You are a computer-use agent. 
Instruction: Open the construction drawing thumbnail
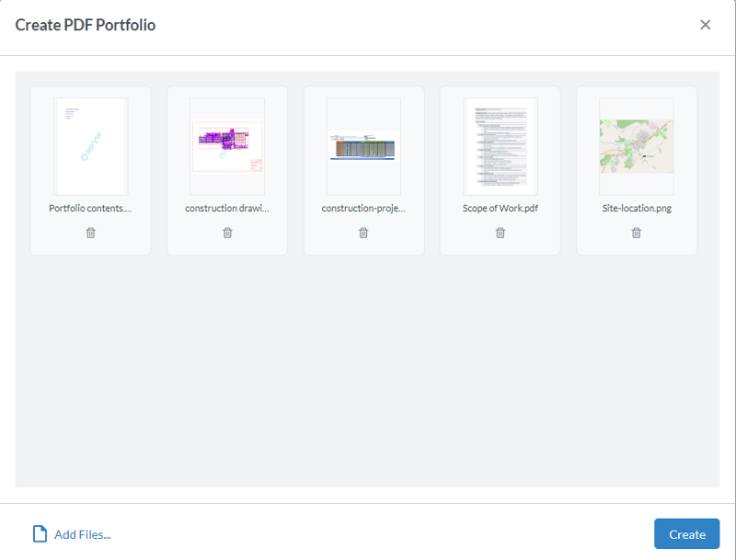click(226, 145)
